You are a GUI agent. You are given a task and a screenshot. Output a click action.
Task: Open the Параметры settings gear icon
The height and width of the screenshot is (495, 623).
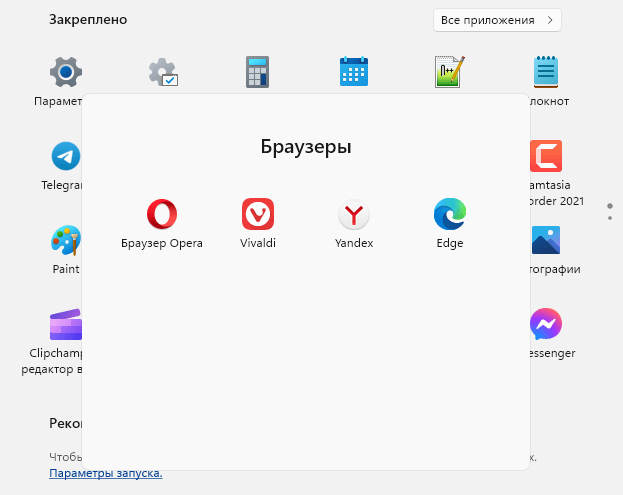66,72
